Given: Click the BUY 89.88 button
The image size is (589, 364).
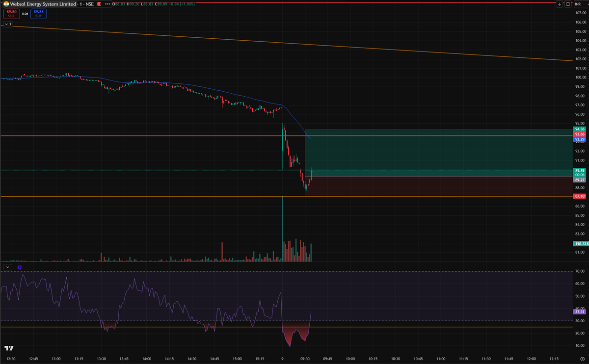Looking at the screenshot, I should (x=38, y=14).
